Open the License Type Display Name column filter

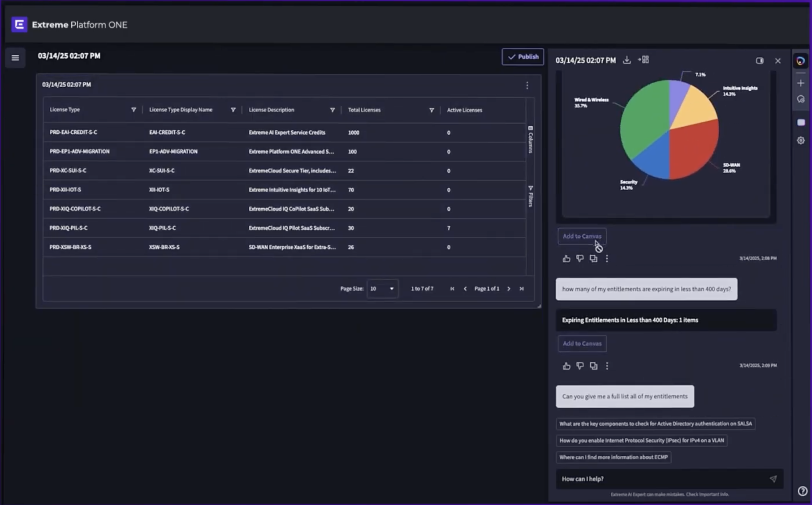click(x=233, y=110)
